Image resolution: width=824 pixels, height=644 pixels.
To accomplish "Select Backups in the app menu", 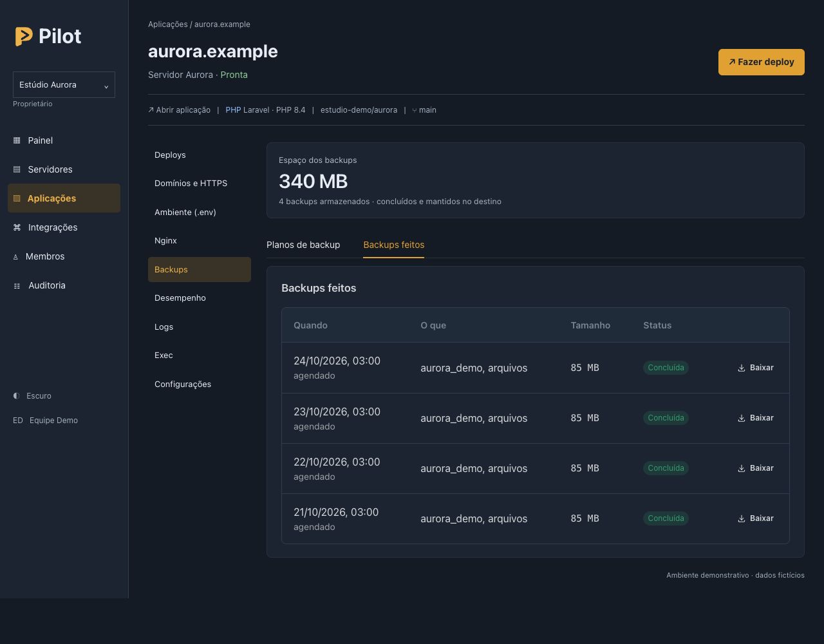I will (200, 270).
